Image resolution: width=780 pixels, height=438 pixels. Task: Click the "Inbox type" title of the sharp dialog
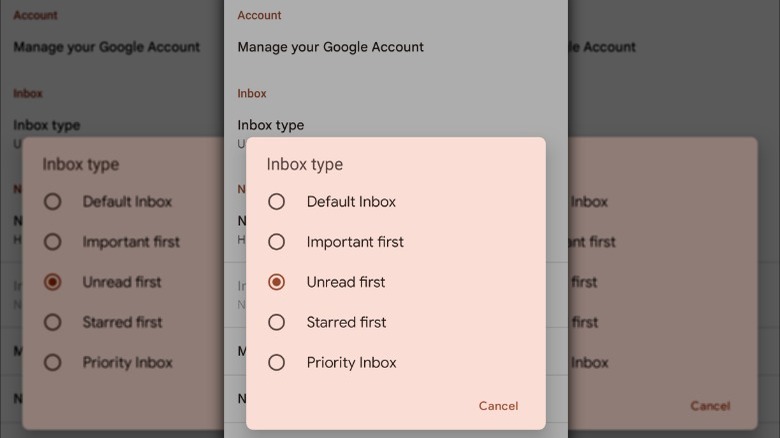point(304,164)
